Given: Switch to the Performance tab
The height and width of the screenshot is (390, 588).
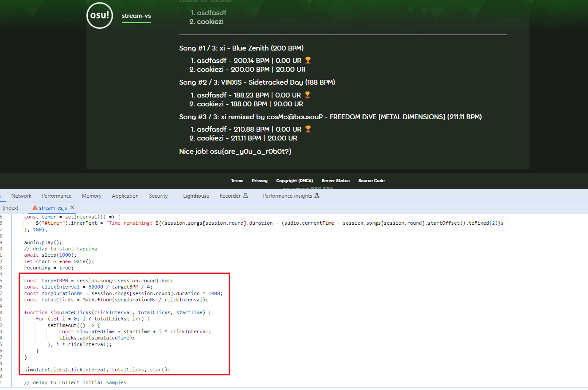Looking at the screenshot, I should tap(57, 196).
